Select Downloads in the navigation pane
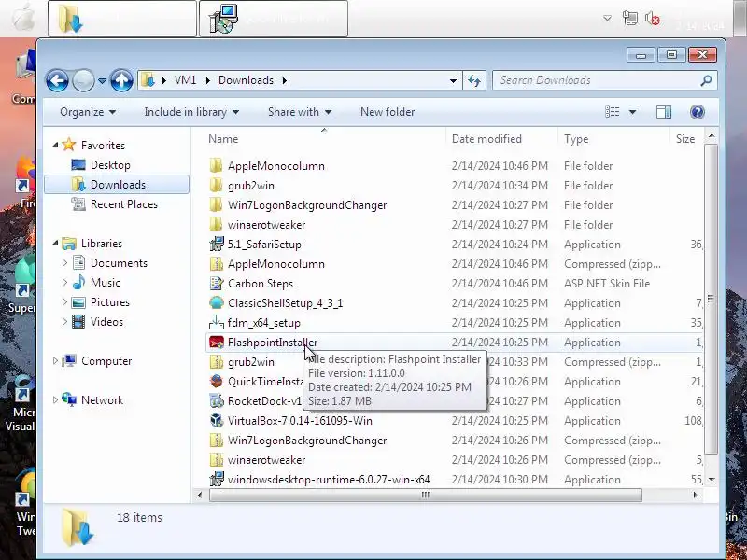This screenshot has height=560, width=747. tap(117, 185)
